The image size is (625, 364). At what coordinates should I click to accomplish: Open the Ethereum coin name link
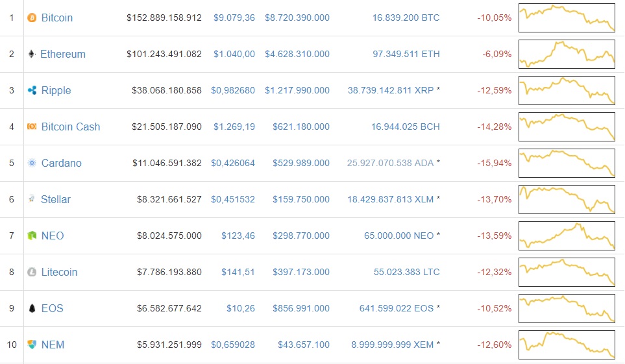tap(63, 55)
